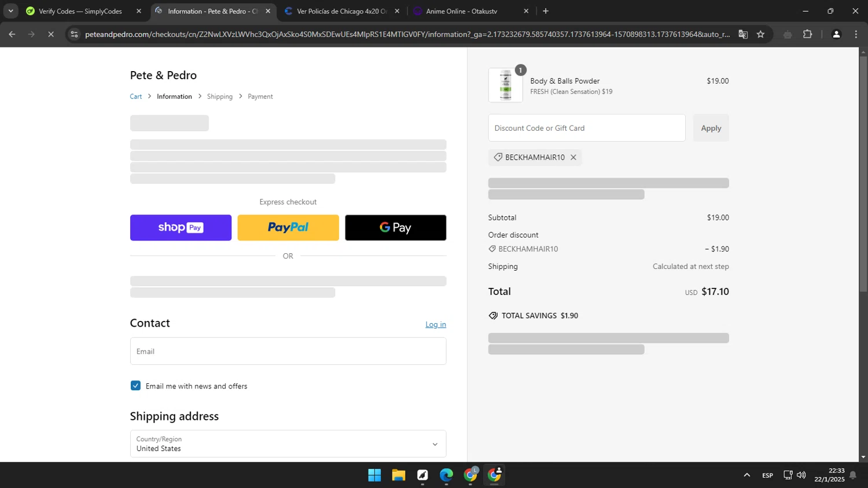Click the Pete & Pedro store title
Viewport: 868px width, 488px height.
tap(163, 75)
